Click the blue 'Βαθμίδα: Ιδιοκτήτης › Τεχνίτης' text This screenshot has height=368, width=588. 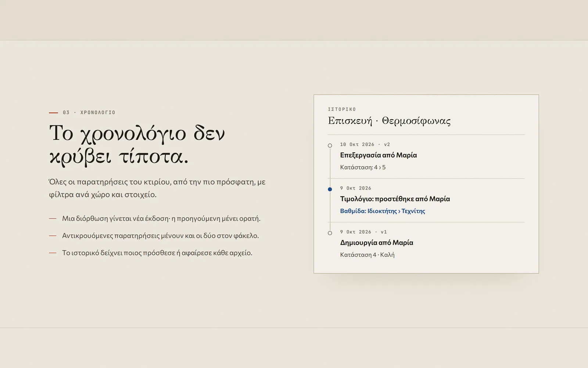click(x=383, y=211)
